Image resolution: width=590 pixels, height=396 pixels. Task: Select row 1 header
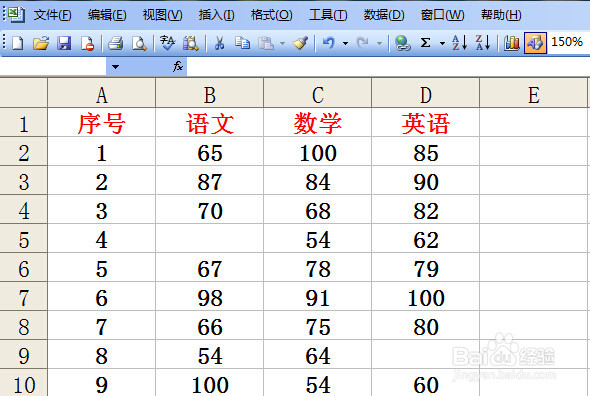coord(23,123)
